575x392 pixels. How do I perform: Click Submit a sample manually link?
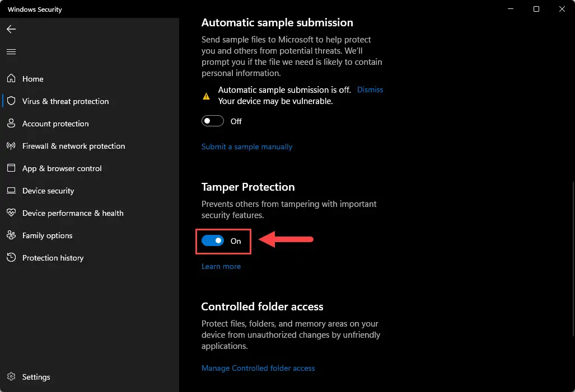247,147
